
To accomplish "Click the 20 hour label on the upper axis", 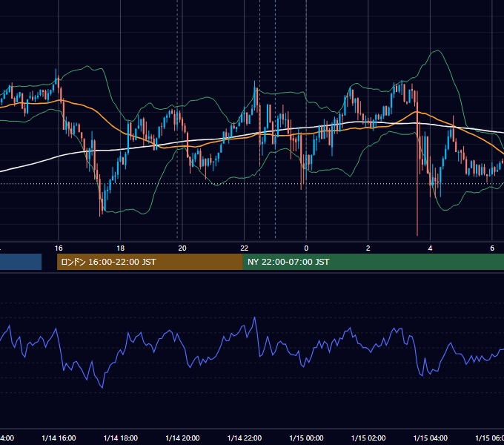I will tap(182, 248).
